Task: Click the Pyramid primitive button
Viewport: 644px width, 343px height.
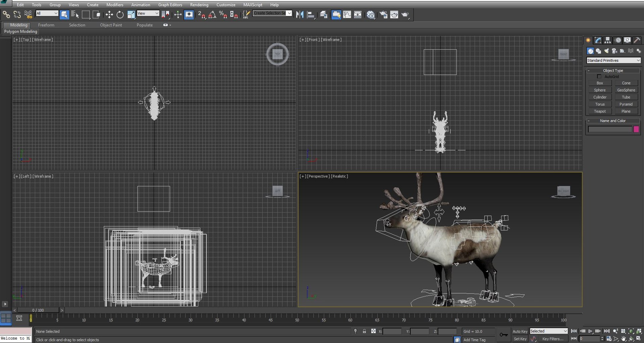Action: pos(626,104)
